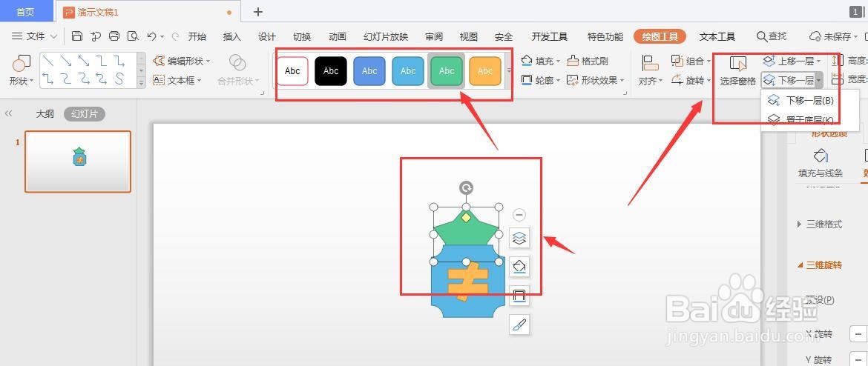
Task: Apply the black Abc shape style
Action: click(x=331, y=71)
